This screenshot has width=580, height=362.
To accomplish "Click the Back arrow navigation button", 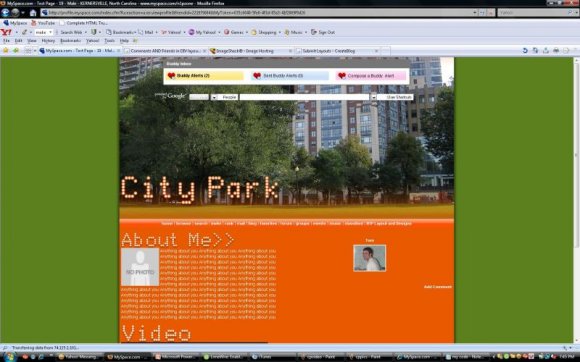I will [5, 13].
